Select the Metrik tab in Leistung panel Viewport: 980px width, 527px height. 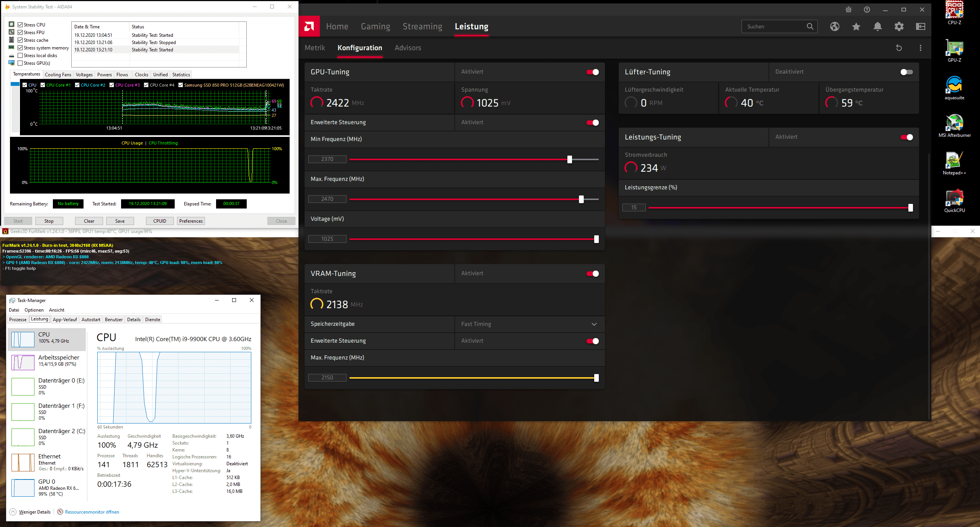315,48
